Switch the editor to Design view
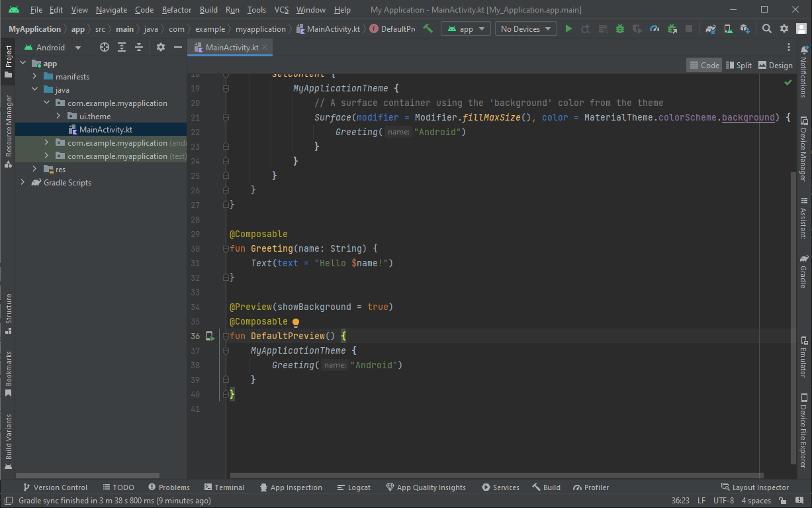The width and height of the screenshot is (812, 508). [775, 65]
